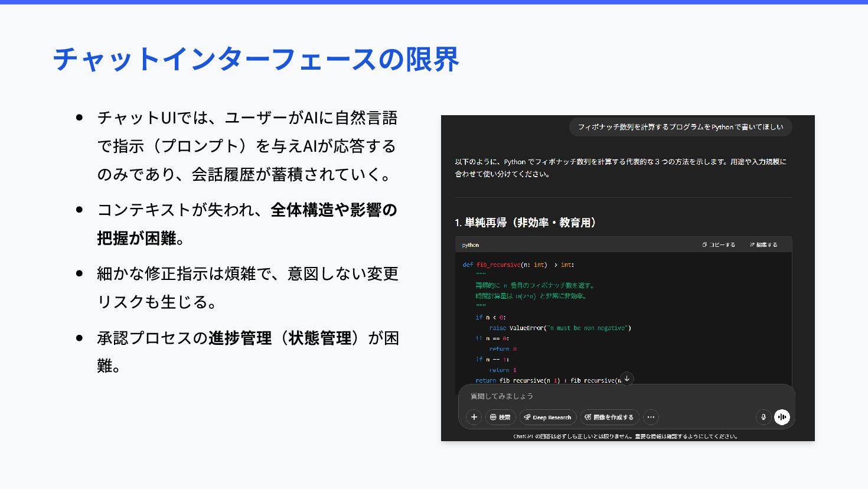Image resolution: width=868 pixels, height=489 pixels.
Task: Click the user prompt bubble about フィボナッチ数列
Action: point(680,127)
